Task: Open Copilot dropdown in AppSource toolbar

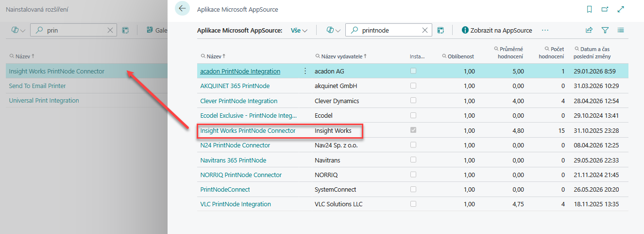Action: (x=333, y=30)
